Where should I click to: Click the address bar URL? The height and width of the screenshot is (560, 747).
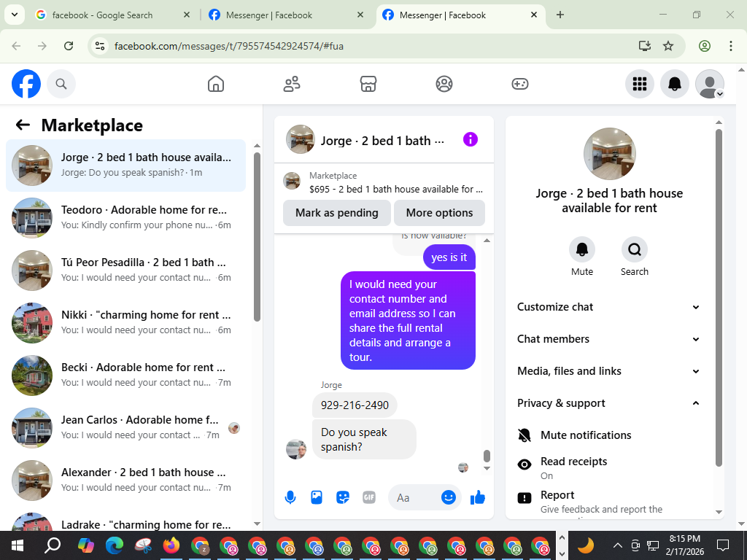point(228,46)
